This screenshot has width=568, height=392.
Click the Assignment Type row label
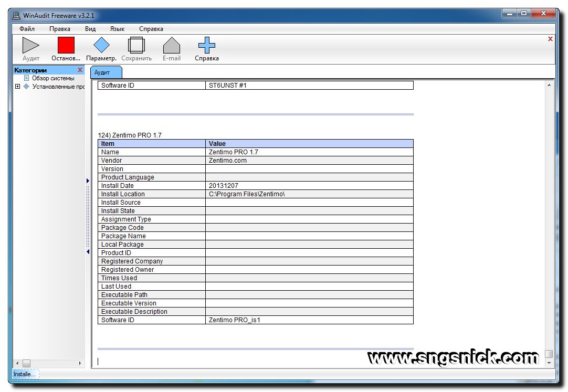(126, 219)
